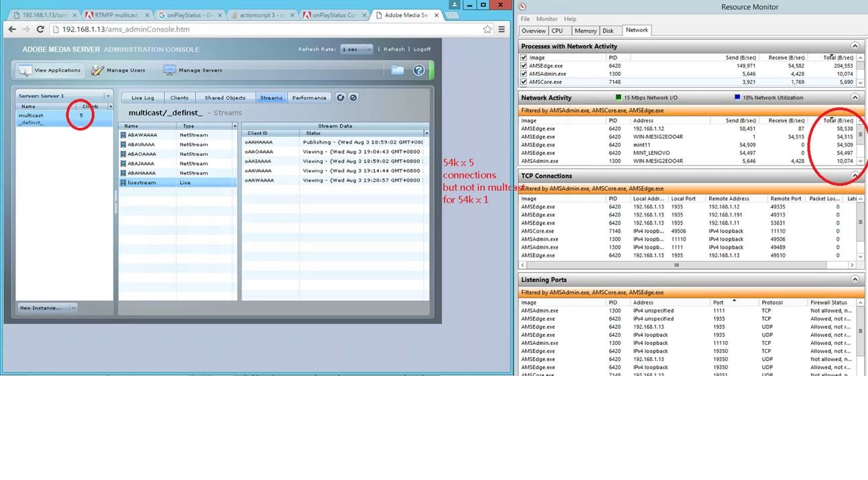Click Network Activity vertical scrollbar thumb

861,134
